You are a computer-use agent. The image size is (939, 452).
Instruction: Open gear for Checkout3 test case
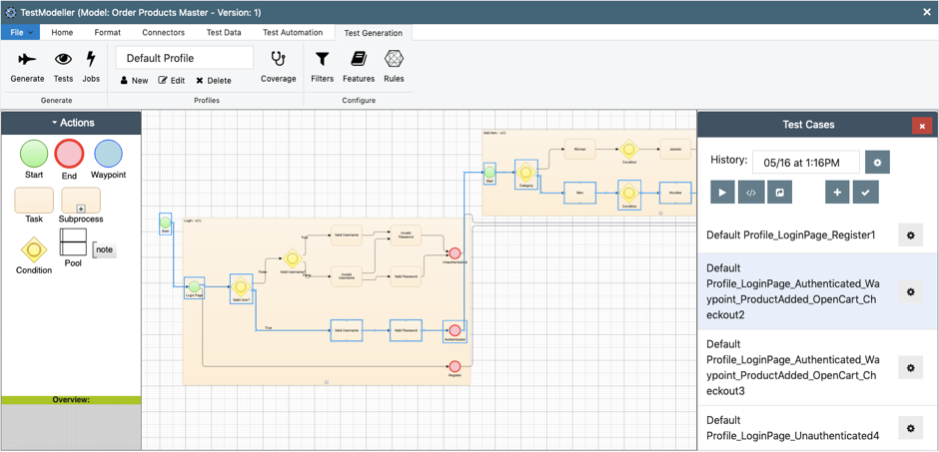(910, 368)
